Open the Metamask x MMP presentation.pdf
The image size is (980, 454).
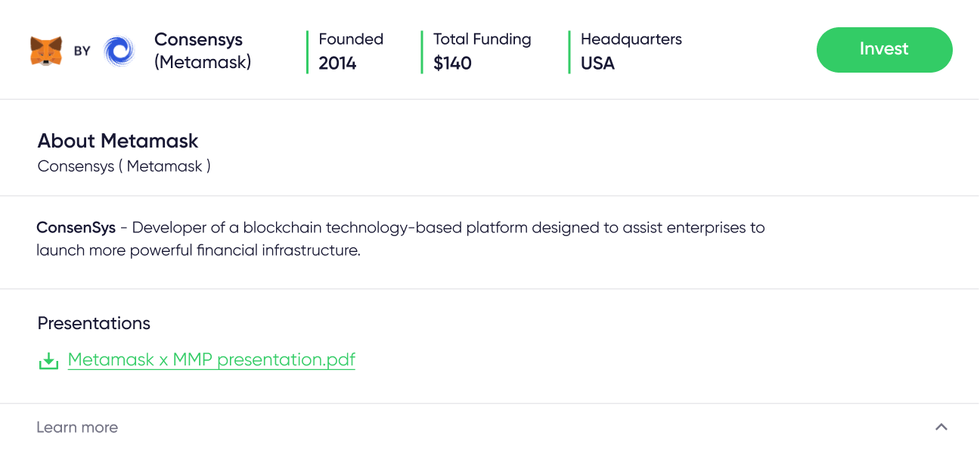(211, 359)
